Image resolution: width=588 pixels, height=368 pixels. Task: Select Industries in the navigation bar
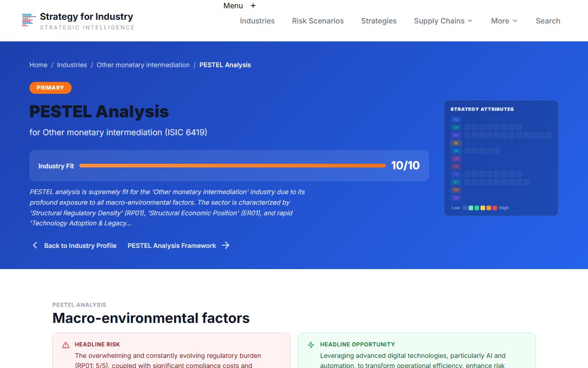257,21
